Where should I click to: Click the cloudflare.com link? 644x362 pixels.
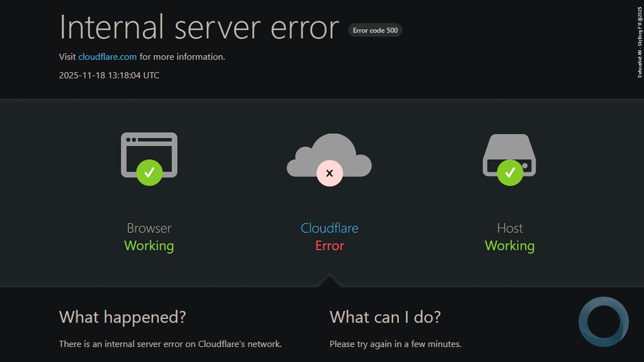click(107, 57)
